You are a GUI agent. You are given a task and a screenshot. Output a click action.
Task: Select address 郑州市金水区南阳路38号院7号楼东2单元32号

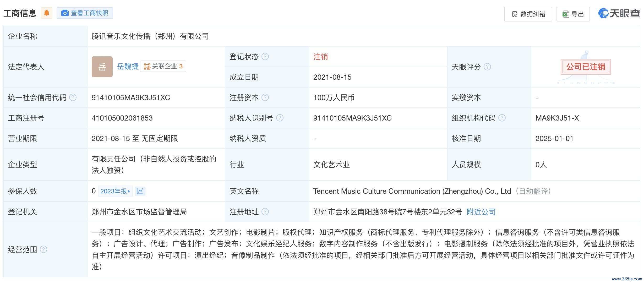[388, 212]
